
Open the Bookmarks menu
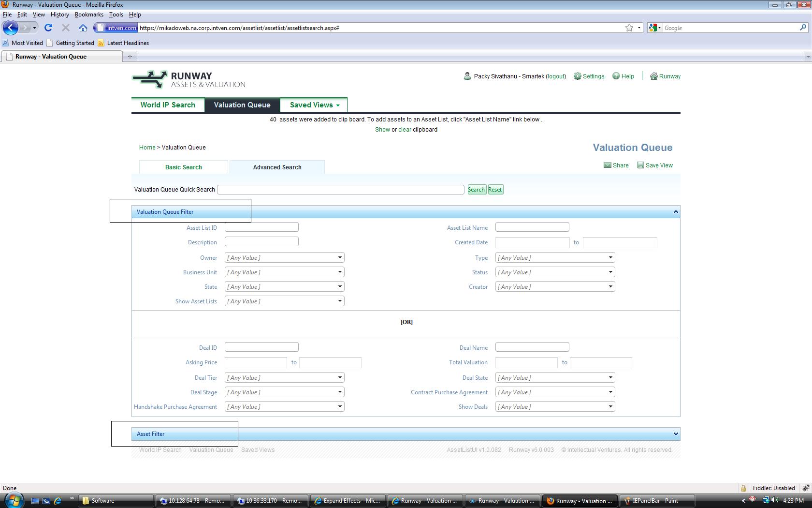coord(89,15)
